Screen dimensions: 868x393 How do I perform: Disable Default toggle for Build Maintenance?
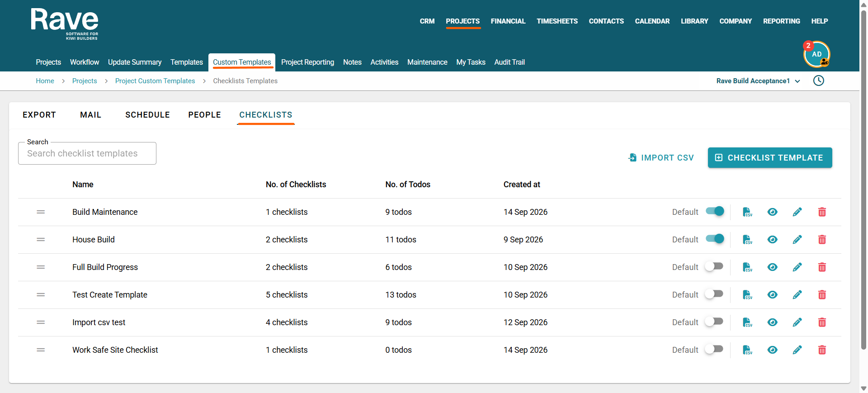click(x=715, y=211)
